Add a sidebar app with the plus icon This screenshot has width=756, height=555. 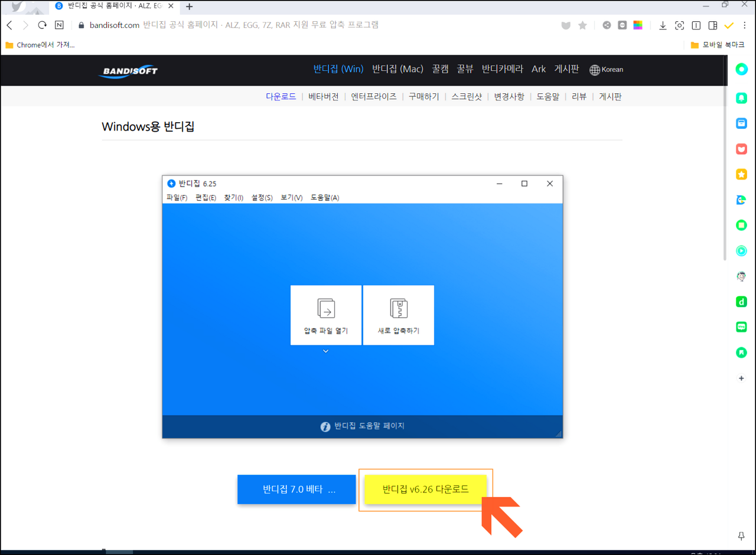coord(741,378)
